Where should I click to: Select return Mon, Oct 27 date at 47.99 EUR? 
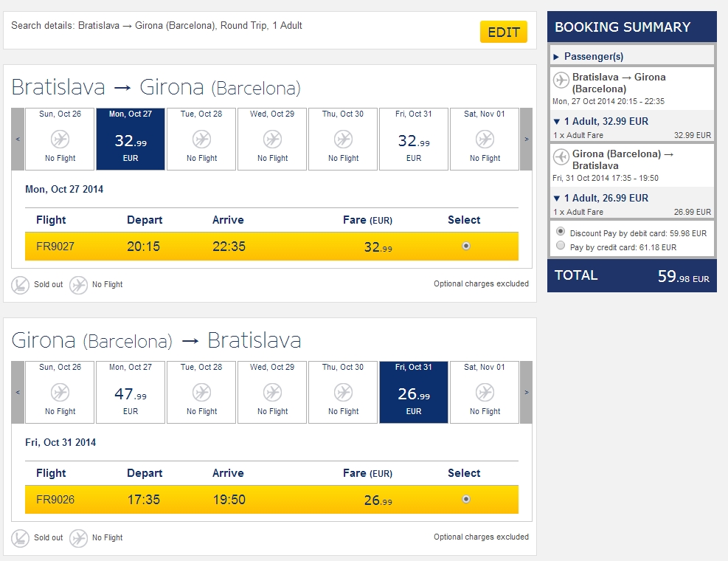131,393
